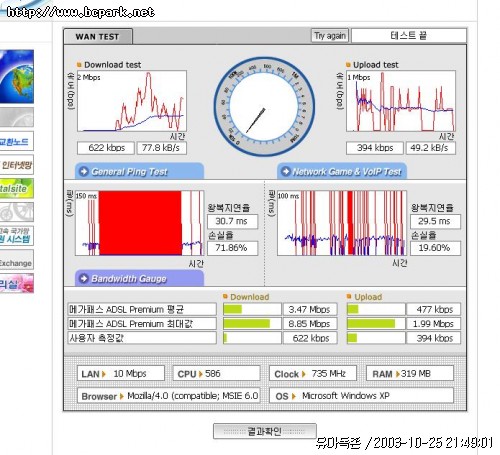
Task: Click the 622 kbps download result box
Action: (x=106, y=148)
